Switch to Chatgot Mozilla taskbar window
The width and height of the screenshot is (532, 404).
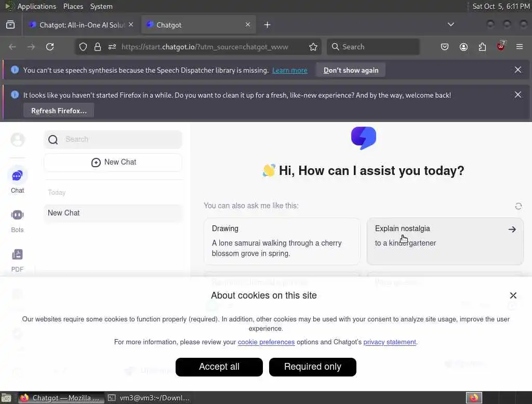(60, 398)
